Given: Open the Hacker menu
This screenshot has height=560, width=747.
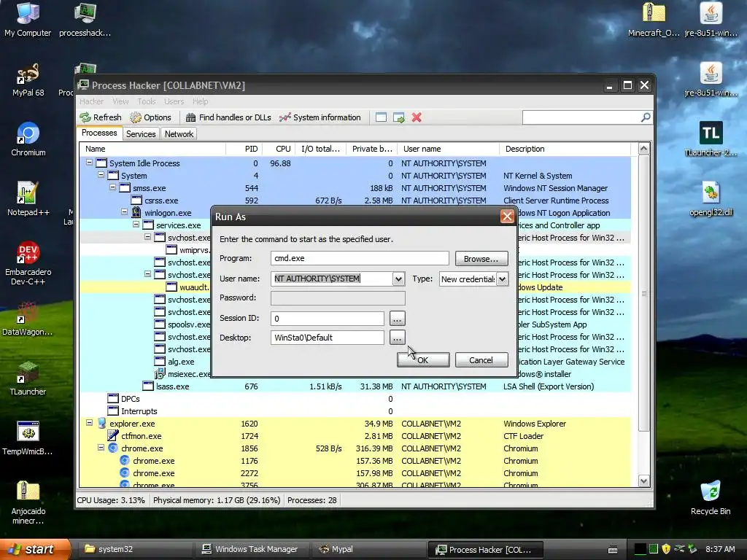Looking at the screenshot, I should [91, 101].
